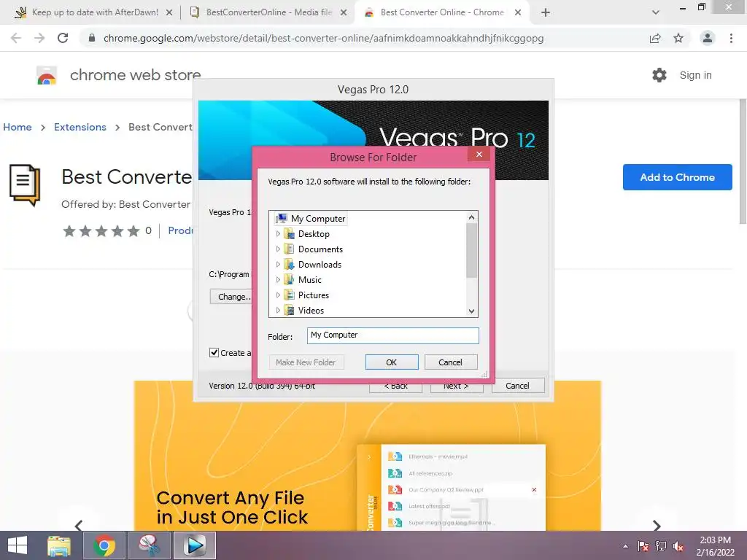Expand the Music tree node
Screen dimensions: 747x560
tap(278, 279)
